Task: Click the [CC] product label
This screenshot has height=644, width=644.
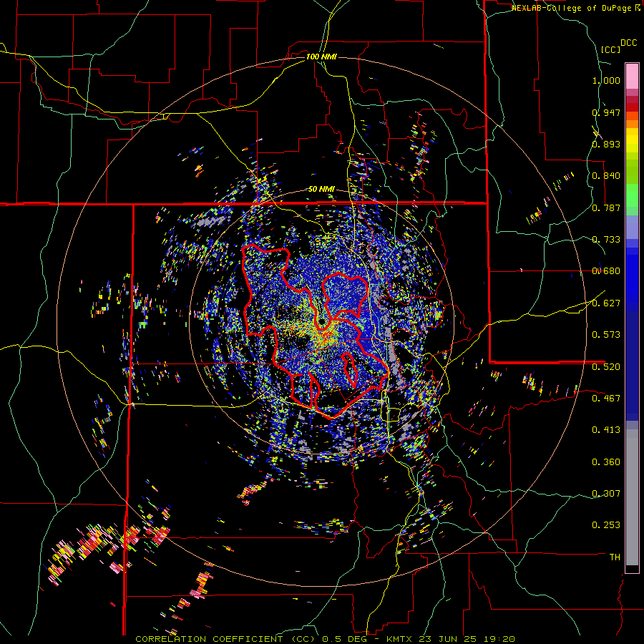Action: [x=610, y=49]
